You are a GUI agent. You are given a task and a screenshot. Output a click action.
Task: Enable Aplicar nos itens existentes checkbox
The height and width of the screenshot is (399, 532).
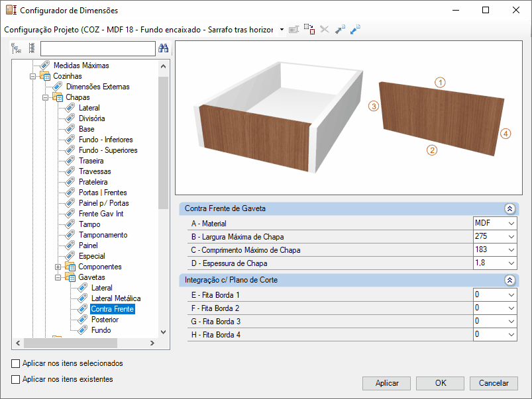[x=15, y=379]
